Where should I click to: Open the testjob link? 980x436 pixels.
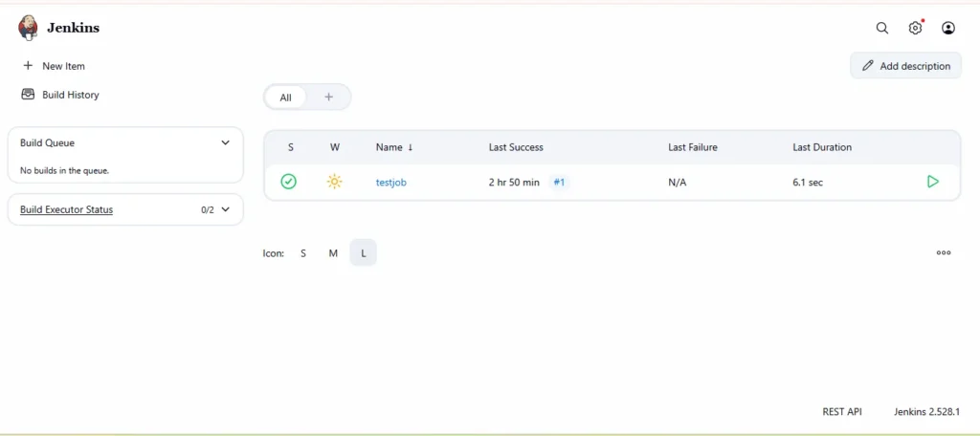click(x=391, y=183)
